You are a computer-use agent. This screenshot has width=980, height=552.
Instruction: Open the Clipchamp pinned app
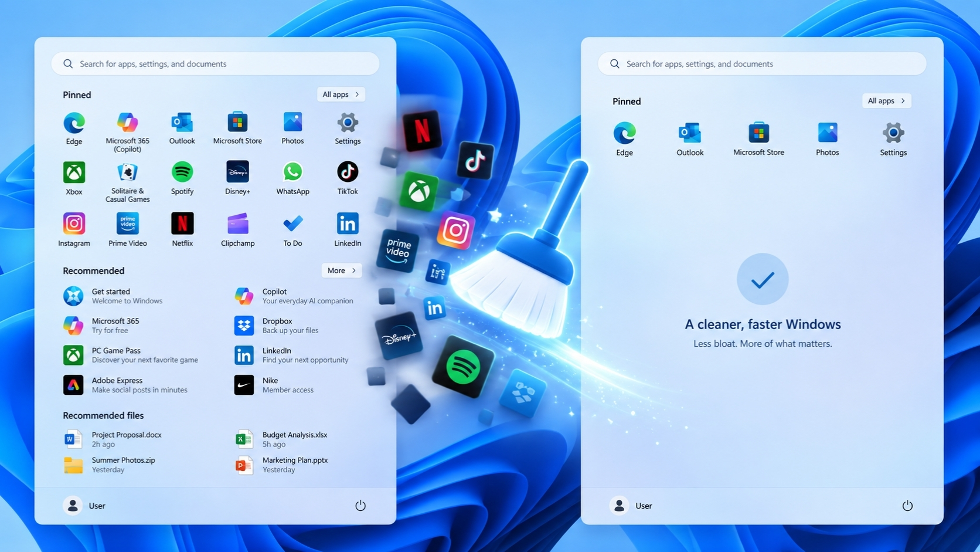click(x=237, y=230)
